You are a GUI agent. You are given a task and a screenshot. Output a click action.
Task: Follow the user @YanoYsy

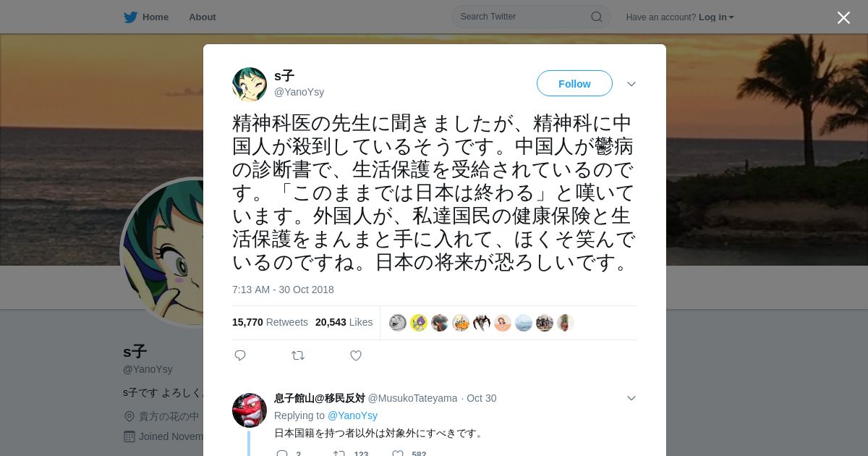click(x=574, y=83)
